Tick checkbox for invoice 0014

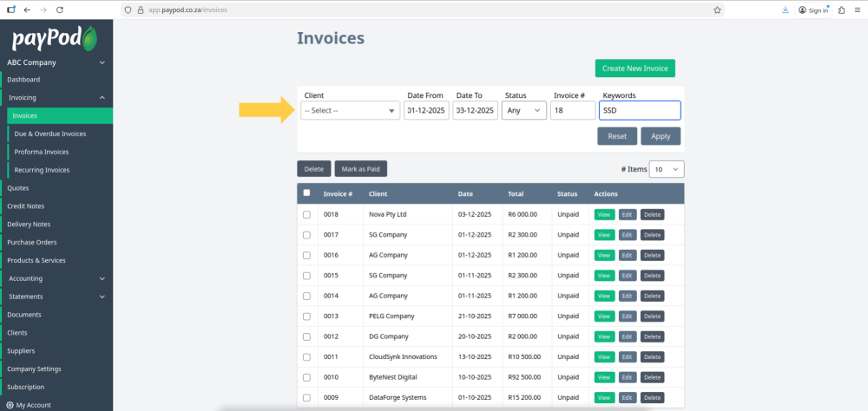[306, 296]
